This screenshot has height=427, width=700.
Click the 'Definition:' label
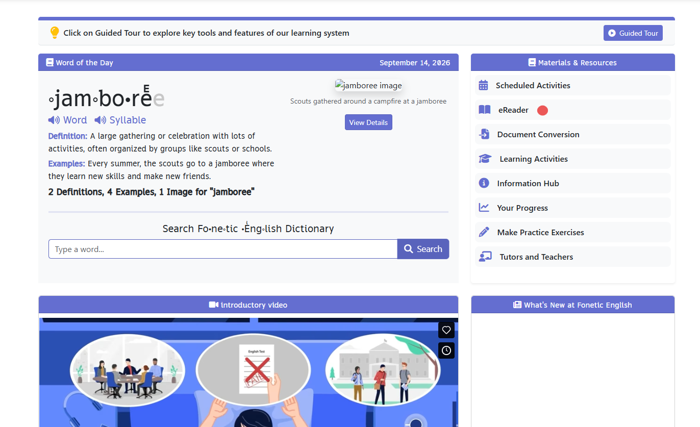point(68,136)
